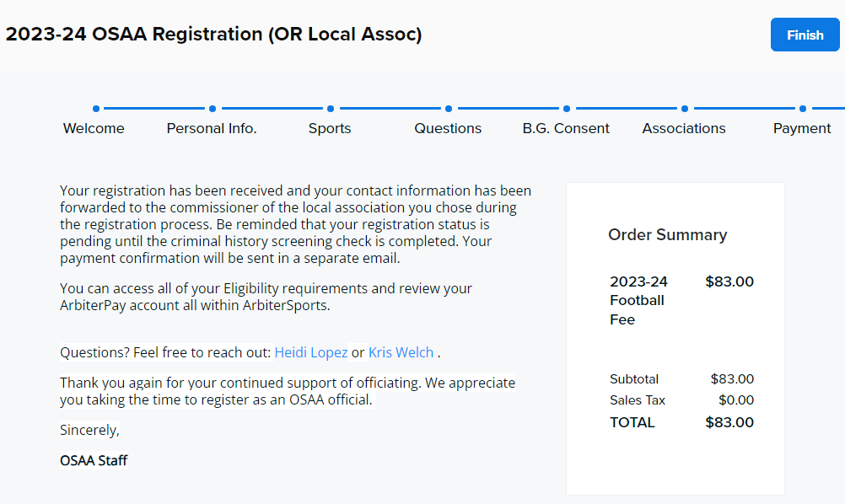
Task: Open the Kris Welch contact link
Action: pyautogui.click(x=401, y=352)
